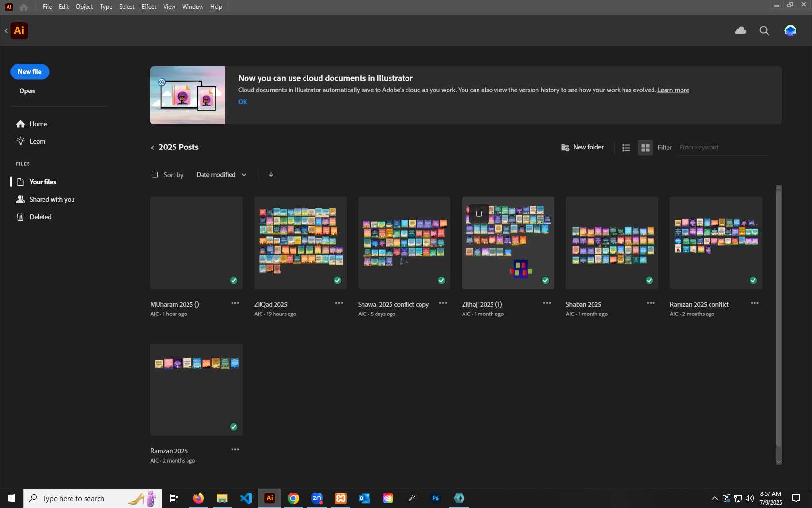
Task: Click the home icon in title bar
Action: tap(23, 7)
